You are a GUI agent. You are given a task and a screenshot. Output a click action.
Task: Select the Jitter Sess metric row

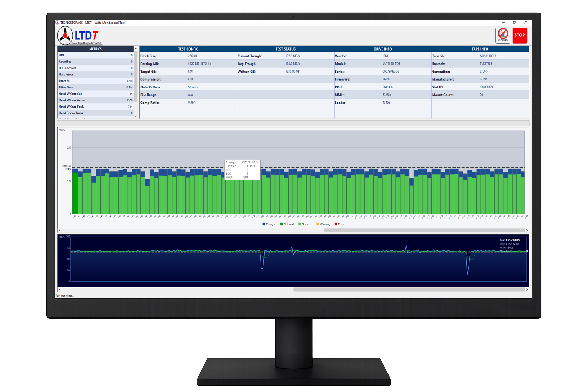click(x=95, y=87)
